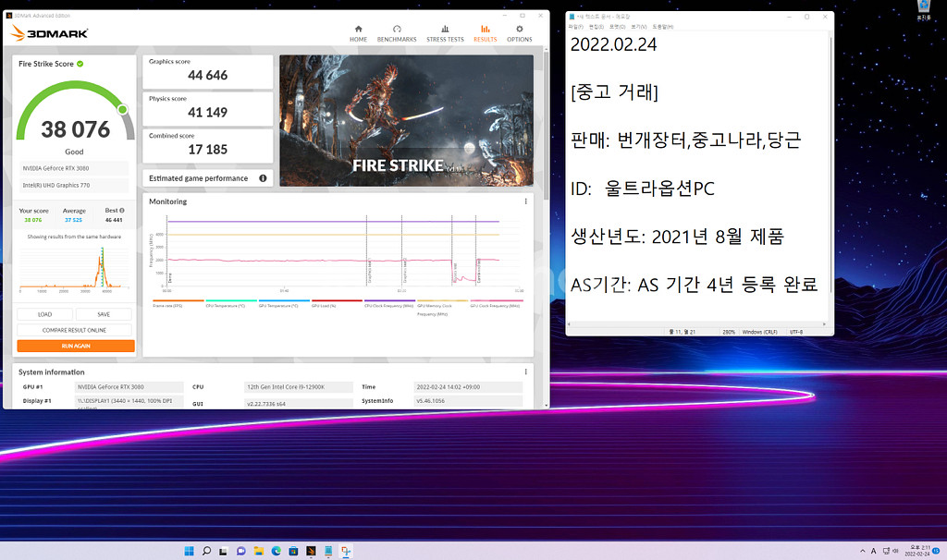Image resolution: width=947 pixels, height=560 pixels.
Task: Open File Explorer from taskbar
Action: coord(259,551)
